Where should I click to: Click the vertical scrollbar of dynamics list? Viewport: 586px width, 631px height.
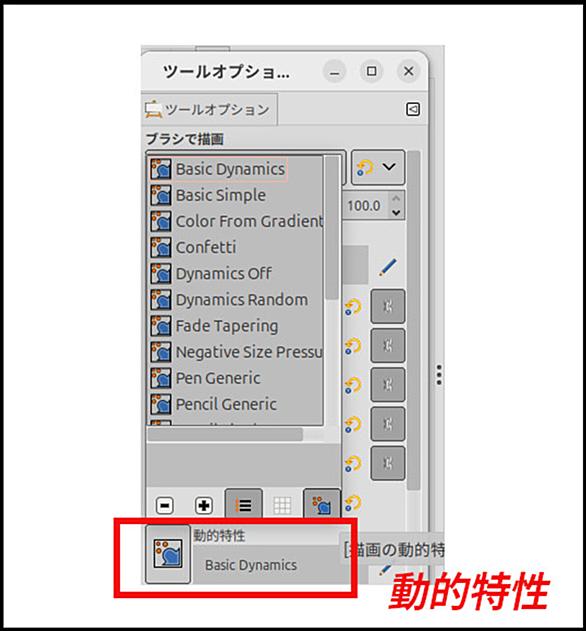[x=332, y=228]
